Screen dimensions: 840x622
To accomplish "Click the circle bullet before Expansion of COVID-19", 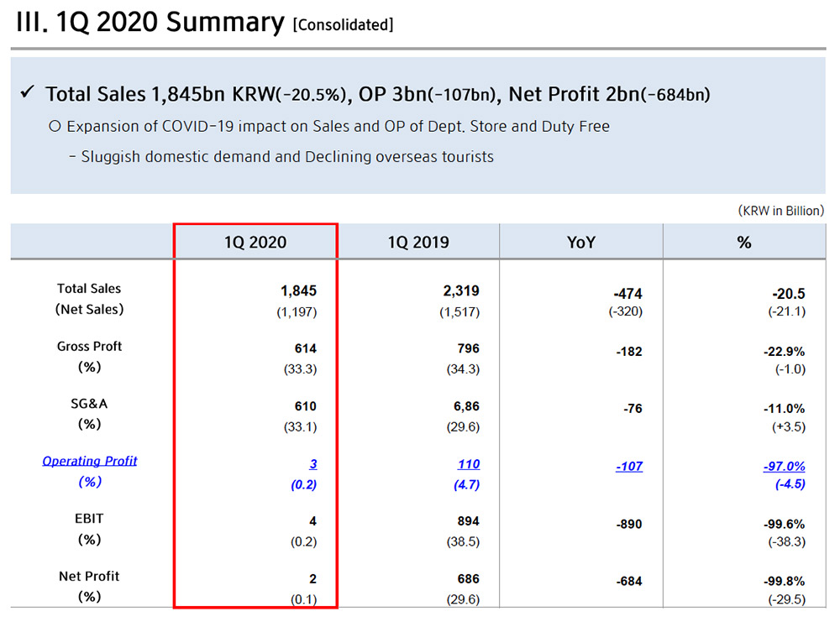I will [55, 127].
